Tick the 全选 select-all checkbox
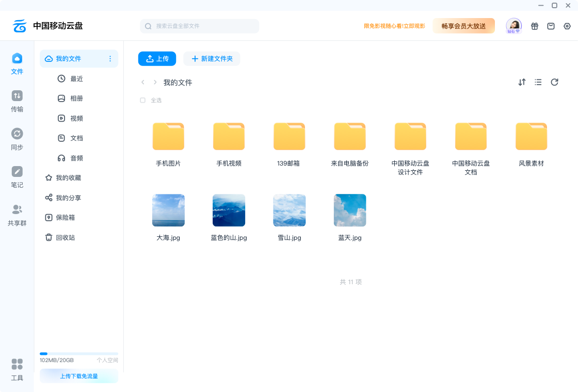The image size is (578, 392). [143, 101]
